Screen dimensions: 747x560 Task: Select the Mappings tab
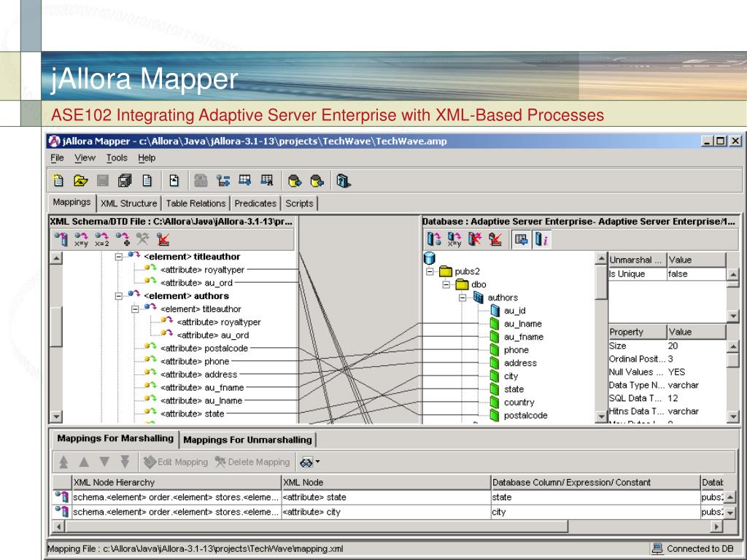point(72,202)
